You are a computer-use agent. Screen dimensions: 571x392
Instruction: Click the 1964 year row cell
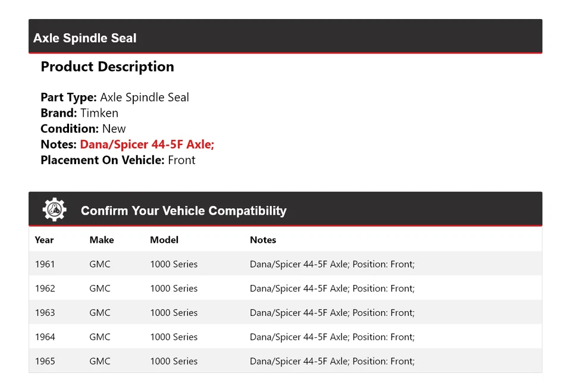(x=45, y=337)
